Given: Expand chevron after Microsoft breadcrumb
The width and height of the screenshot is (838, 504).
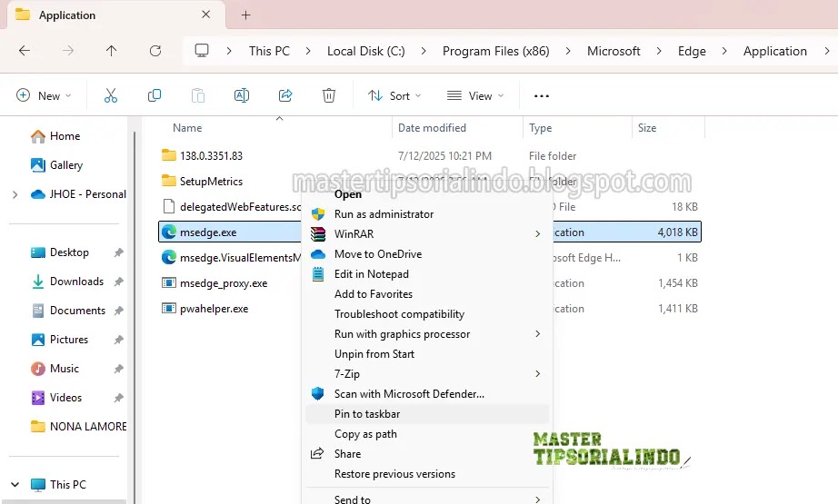Looking at the screenshot, I should (659, 51).
